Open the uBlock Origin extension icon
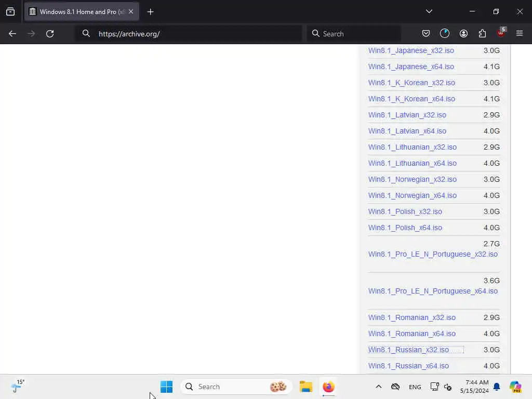 point(501,33)
